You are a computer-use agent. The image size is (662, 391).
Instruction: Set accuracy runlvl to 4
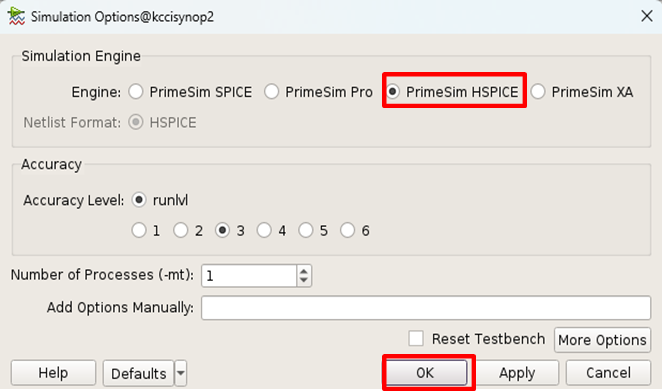(x=264, y=231)
